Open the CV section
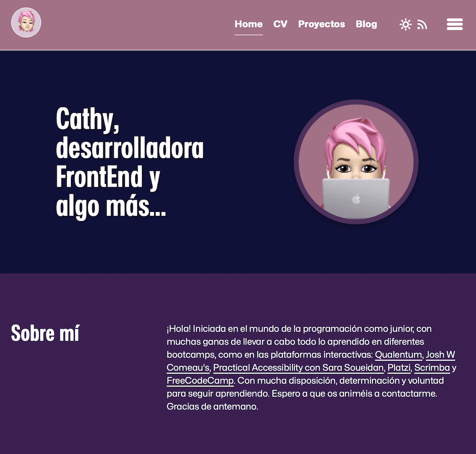The image size is (476, 454). pos(280,24)
